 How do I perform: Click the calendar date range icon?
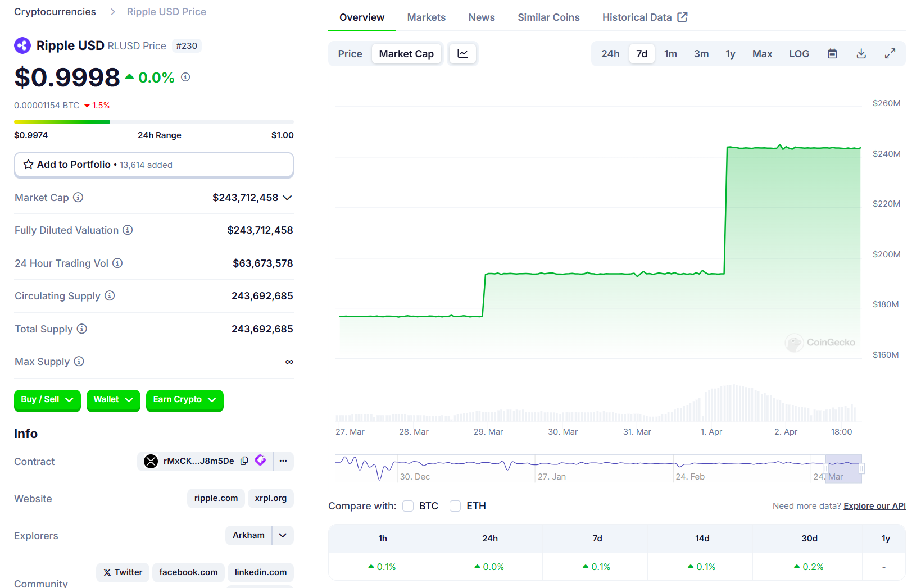[x=832, y=54]
